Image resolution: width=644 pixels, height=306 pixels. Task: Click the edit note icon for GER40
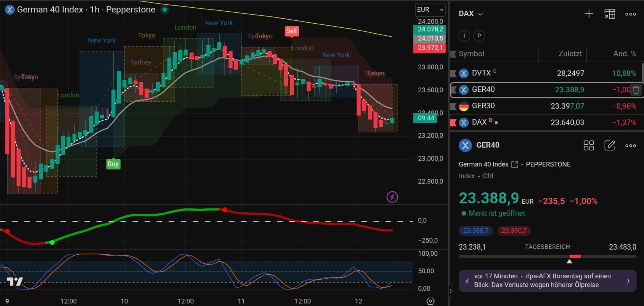click(x=609, y=145)
